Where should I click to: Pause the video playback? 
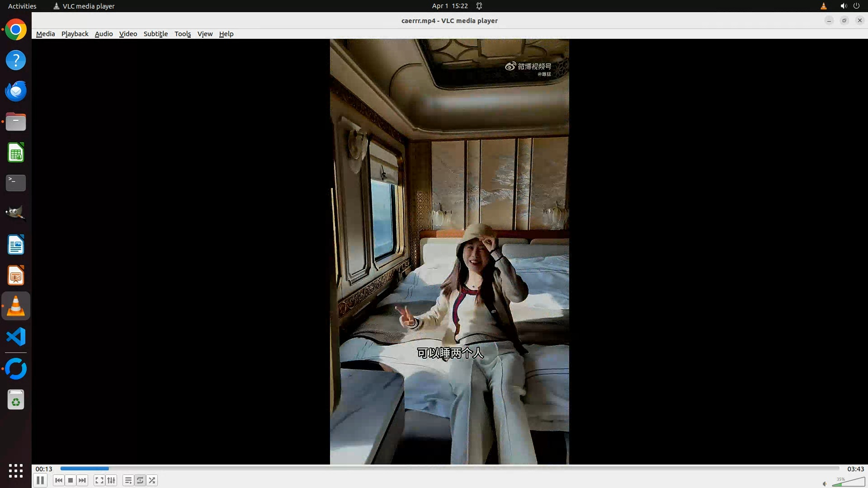point(40,480)
